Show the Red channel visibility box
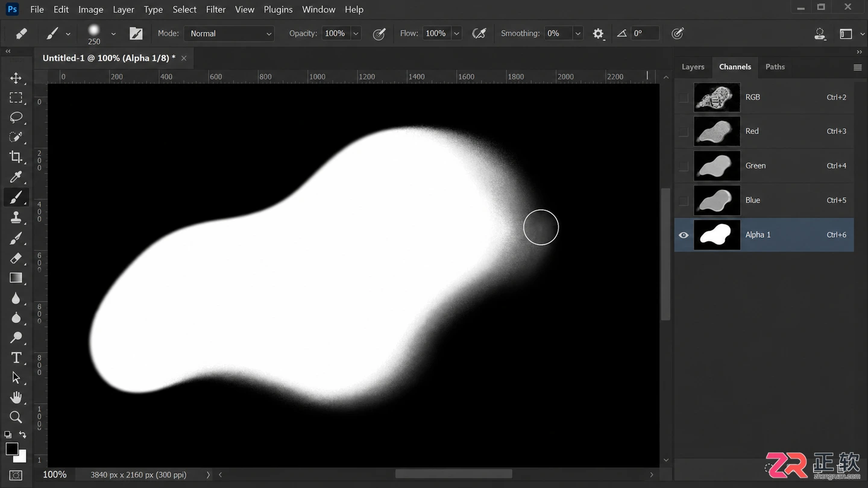Image resolution: width=868 pixels, height=488 pixels. 684,131
